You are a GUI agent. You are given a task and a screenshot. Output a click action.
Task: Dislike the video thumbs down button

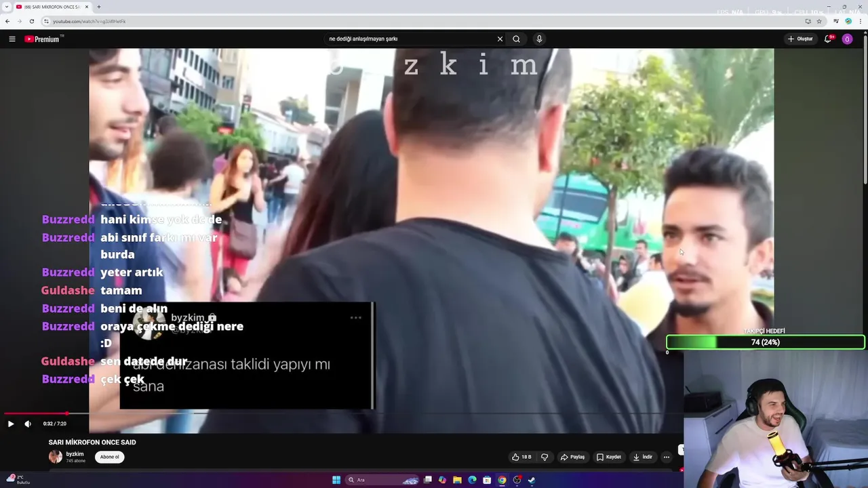(544, 457)
